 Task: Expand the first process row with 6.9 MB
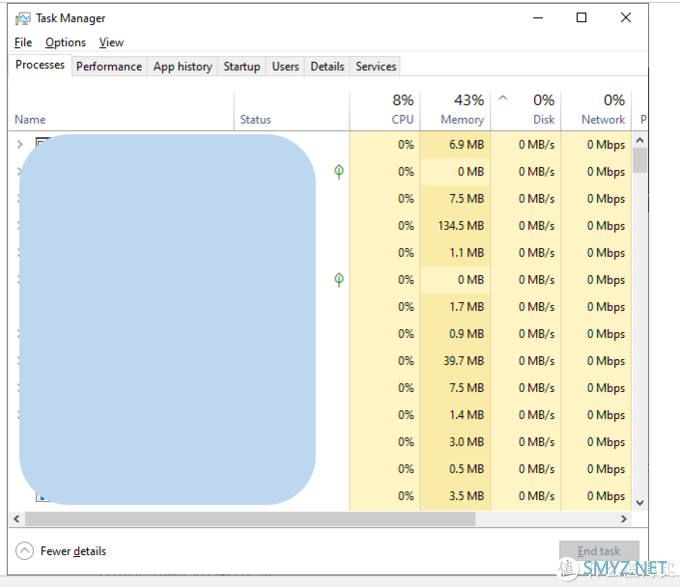pos(20,144)
